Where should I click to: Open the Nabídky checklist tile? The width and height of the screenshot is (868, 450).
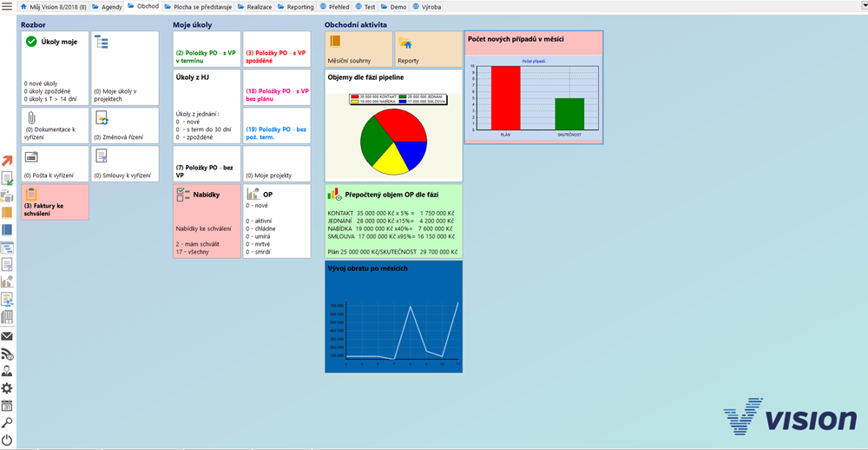(x=207, y=221)
